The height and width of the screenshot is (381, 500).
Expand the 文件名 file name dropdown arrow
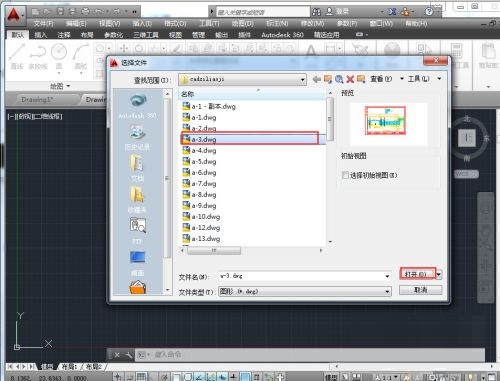387,276
